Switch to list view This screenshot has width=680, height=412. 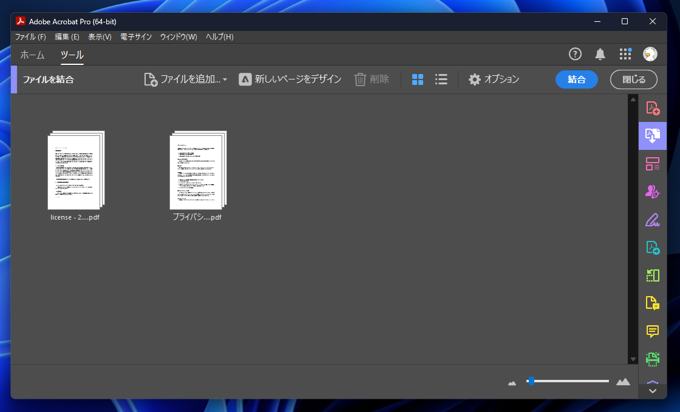pos(441,79)
